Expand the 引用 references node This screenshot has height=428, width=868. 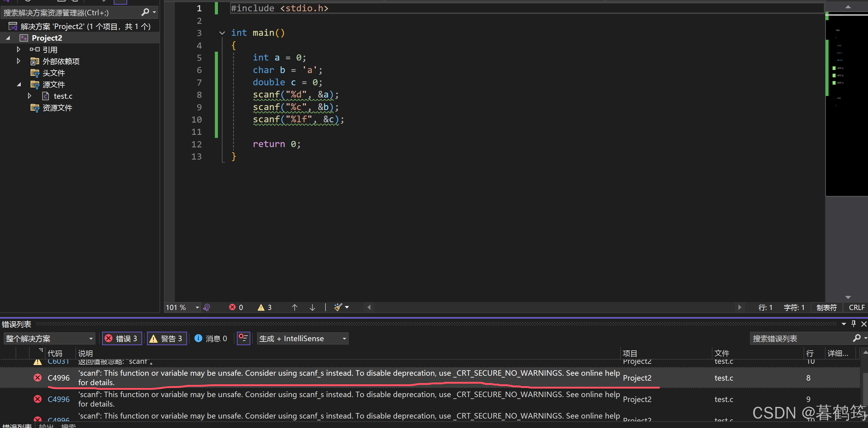tap(19, 50)
